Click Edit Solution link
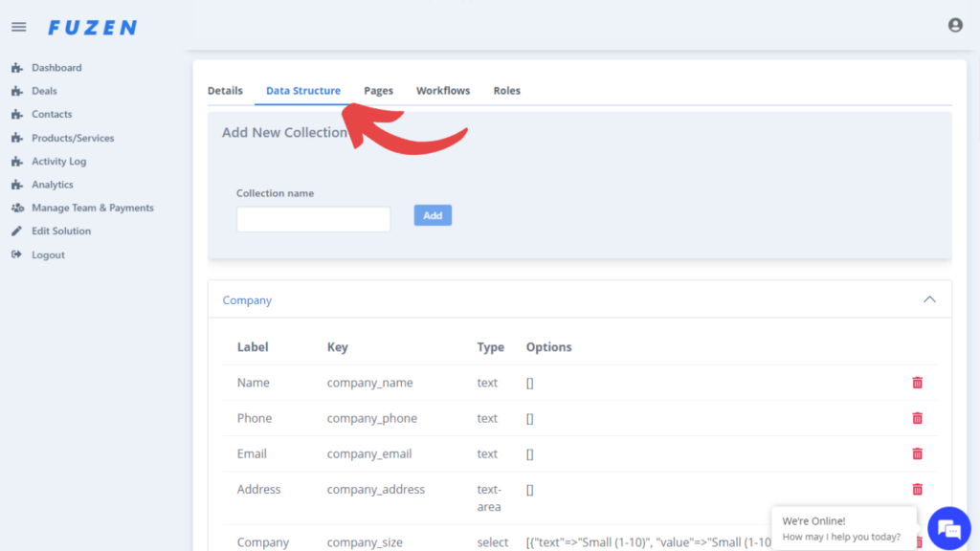 click(x=61, y=231)
